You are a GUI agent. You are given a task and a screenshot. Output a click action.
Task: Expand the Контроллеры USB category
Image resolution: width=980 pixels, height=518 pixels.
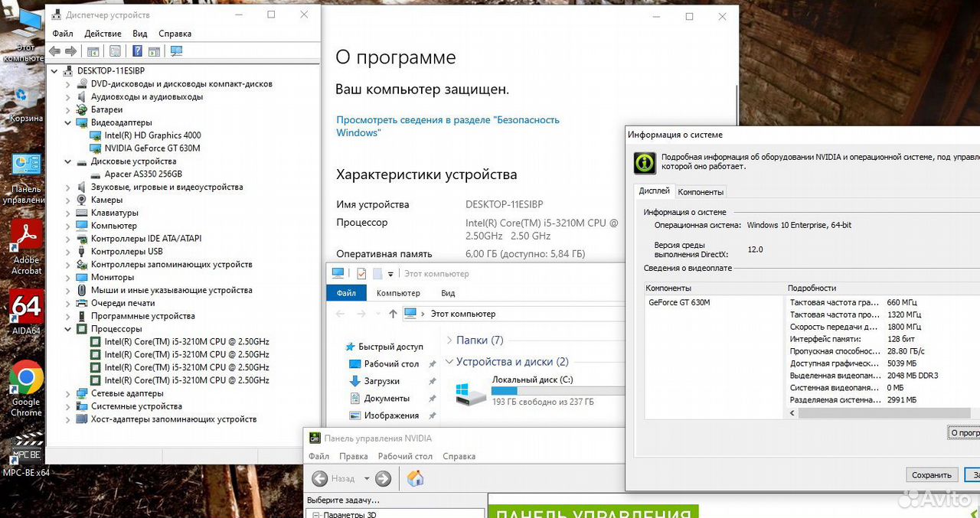point(67,252)
